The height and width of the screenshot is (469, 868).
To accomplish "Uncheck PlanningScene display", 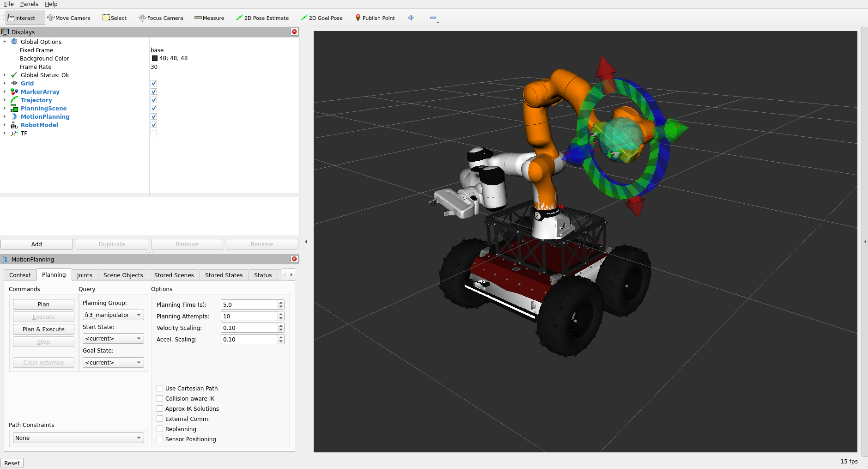I will coord(154,108).
